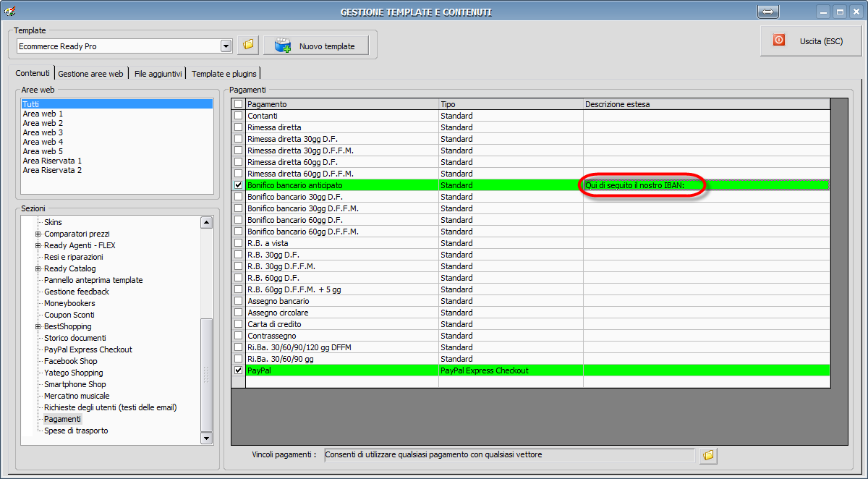Select the R.B. 60gg D.F.F.M. + 5 gg row

coord(530,289)
